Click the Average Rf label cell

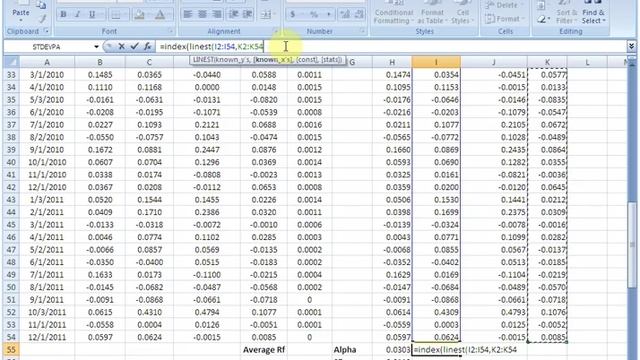(264, 350)
